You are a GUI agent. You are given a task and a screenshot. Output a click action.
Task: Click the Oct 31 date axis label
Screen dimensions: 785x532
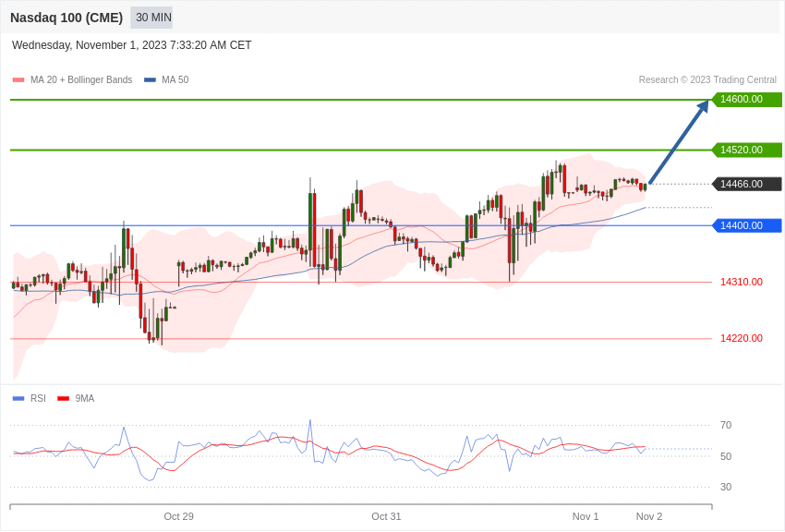click(x=386, y=516)
